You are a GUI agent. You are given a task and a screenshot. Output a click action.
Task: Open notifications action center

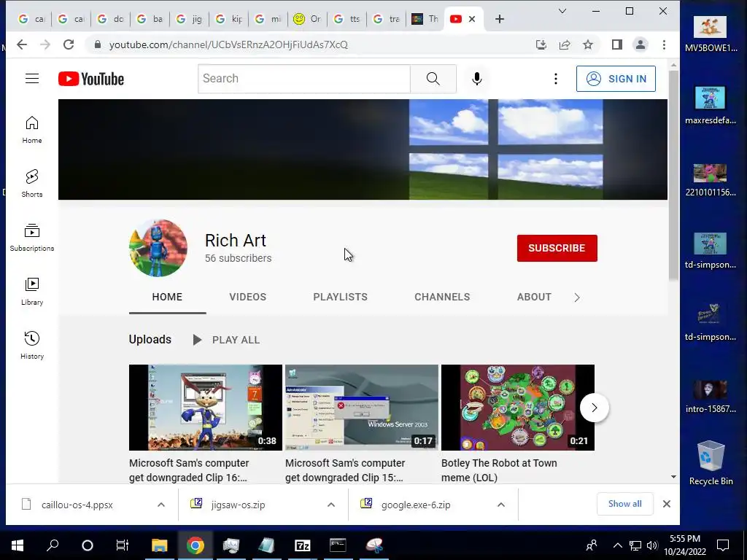click(x=723, y=545)
